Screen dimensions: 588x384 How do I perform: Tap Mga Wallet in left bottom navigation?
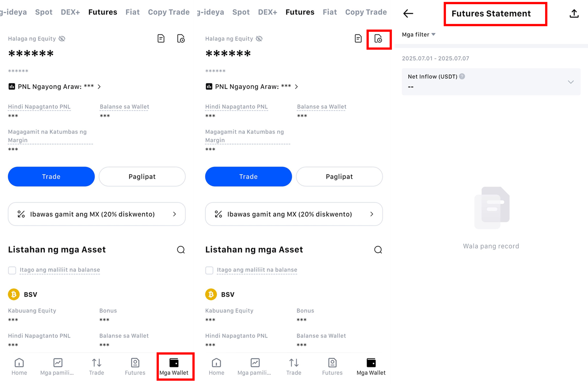tap(174, 366)
